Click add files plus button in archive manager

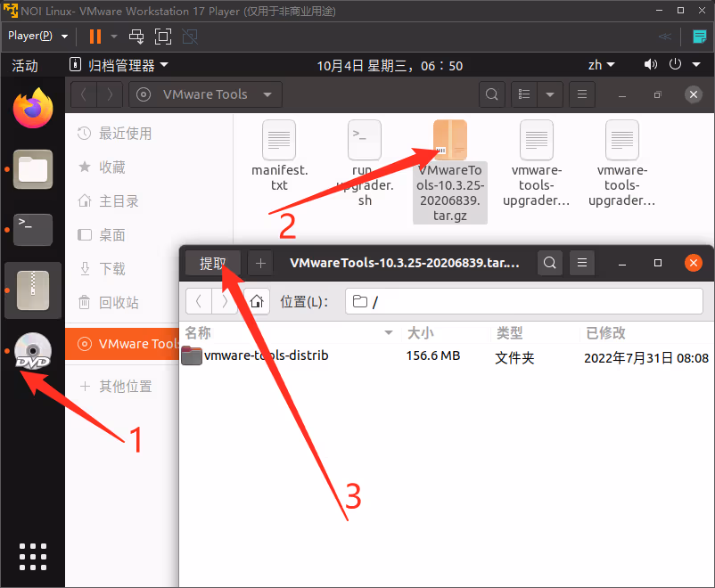[260, 263]
